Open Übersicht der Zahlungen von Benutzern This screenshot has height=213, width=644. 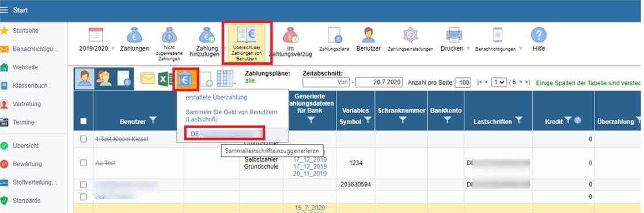coord(247,44)
